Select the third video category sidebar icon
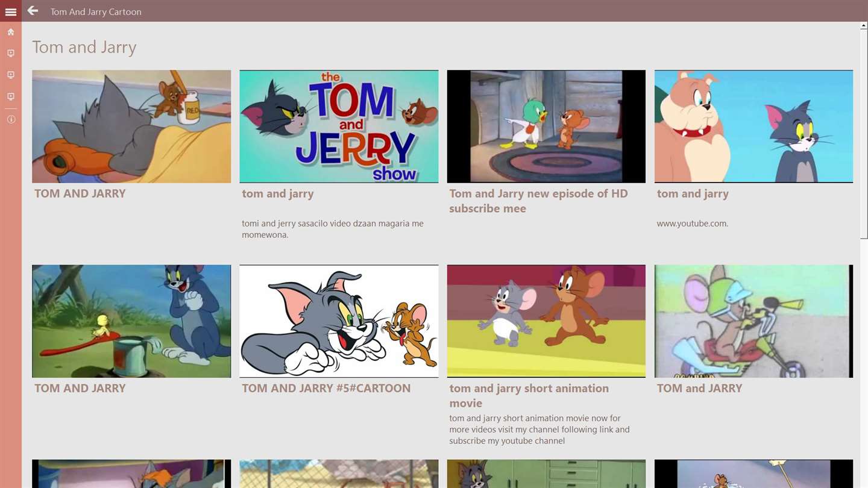The height and width of the screenshot is (488, 868). click(11, 97)
